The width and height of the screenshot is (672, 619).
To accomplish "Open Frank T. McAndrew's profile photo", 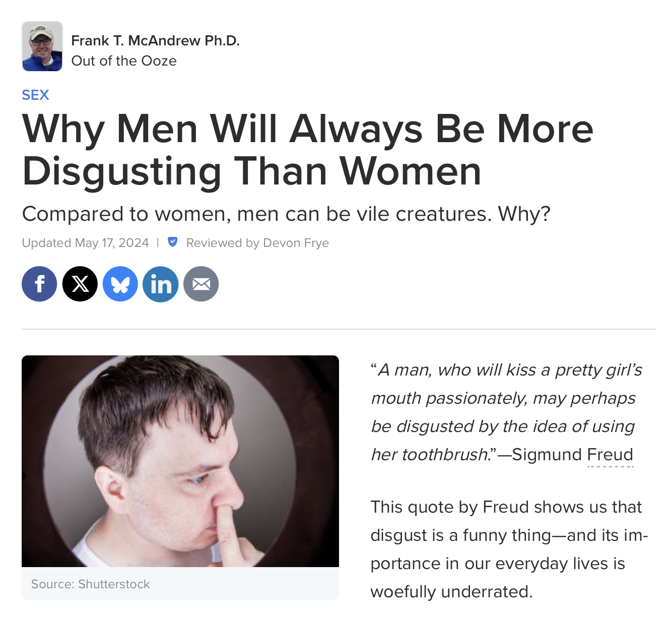I will 42,46.
